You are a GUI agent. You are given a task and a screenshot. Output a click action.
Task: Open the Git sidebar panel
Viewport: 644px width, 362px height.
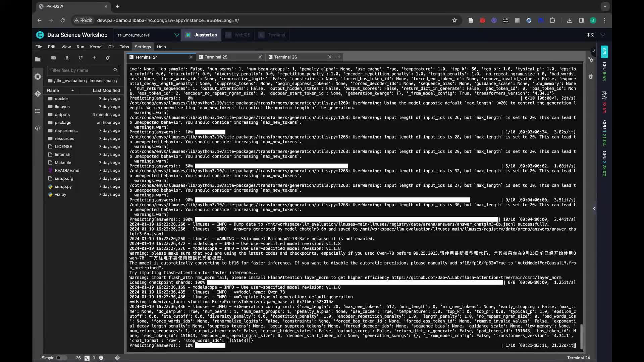[38, 94]
